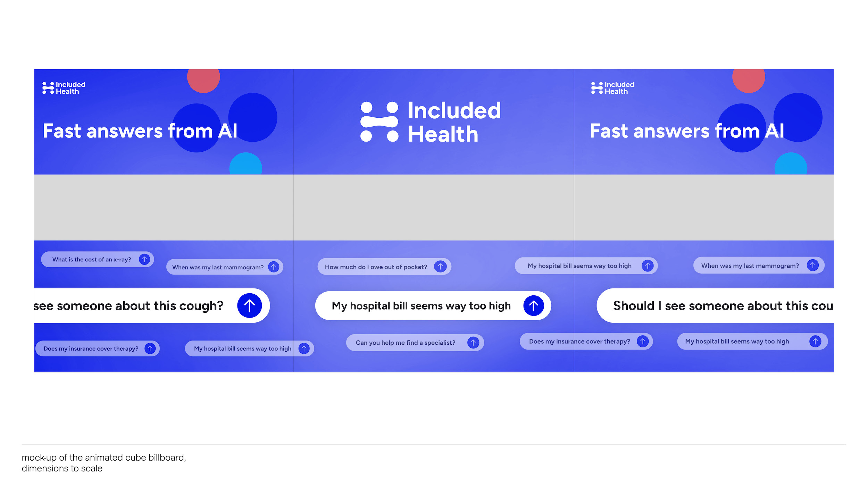Click the red circle in the left panel
The height and width of the screenshot is (488, 868).
(203, 79)
